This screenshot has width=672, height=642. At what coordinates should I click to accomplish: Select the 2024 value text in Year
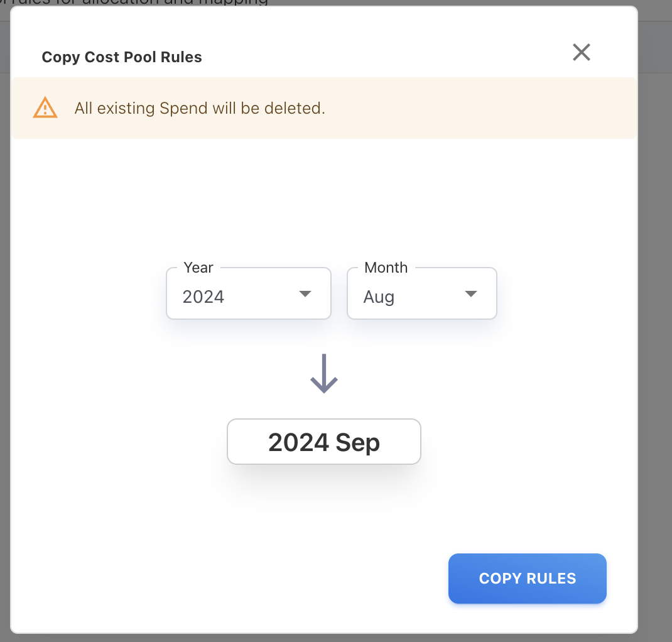click(203, 297)
